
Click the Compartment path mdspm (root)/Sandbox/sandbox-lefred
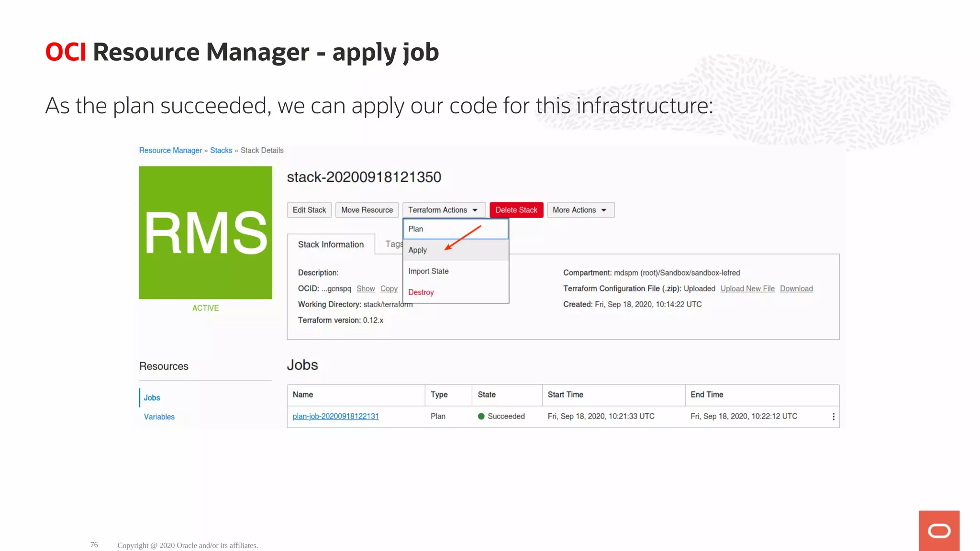click(x=677, y=273)
